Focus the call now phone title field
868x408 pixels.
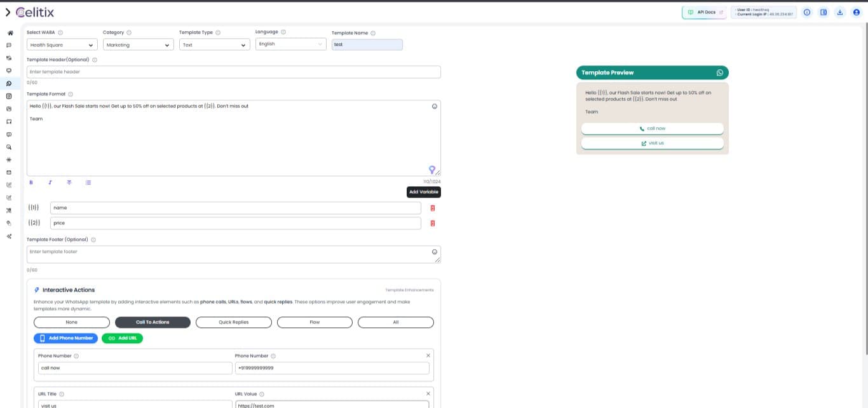pos(135,368)
